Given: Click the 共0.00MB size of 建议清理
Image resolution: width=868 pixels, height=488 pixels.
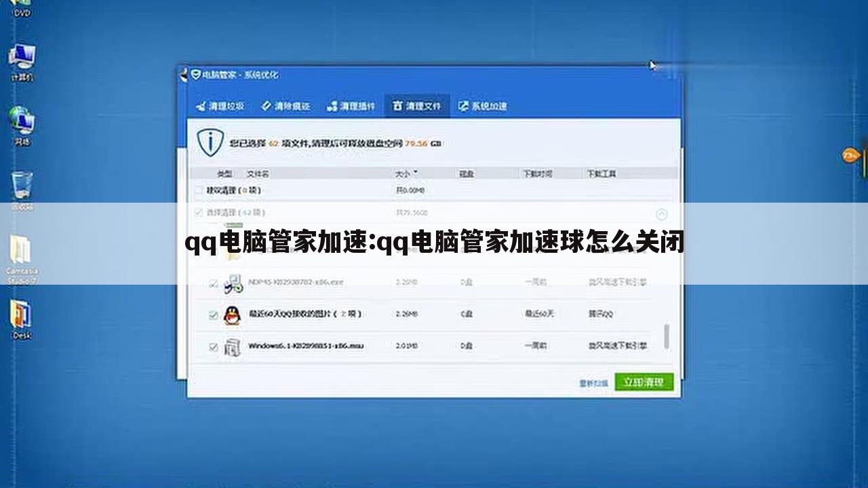Looking at the screenshot, I should [x=410, y=191].
